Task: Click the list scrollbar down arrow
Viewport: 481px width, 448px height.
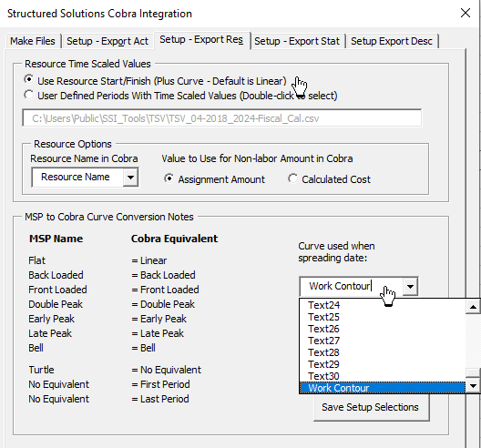Action: pos(473,386)
